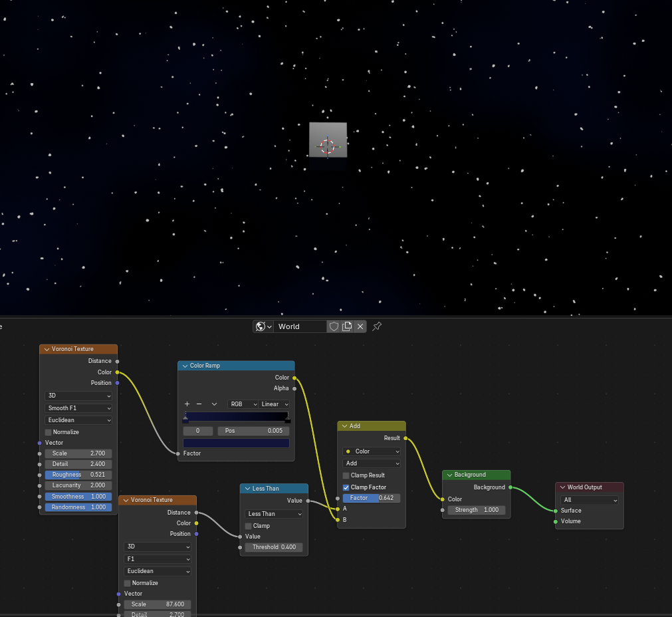Image resolution: width=672 pixels, height=617 pixels.
Task: Enable Clamp on Less Than node
Action: [248, 526]
